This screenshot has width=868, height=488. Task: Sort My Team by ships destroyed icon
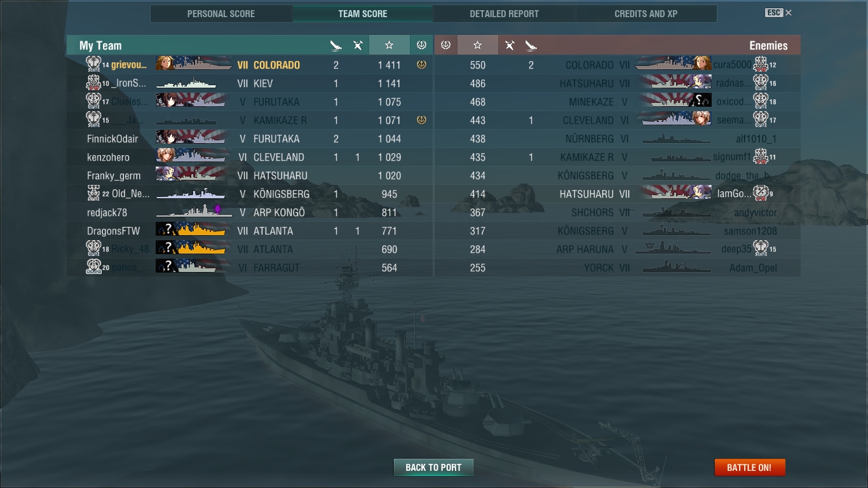click(336, 45)
